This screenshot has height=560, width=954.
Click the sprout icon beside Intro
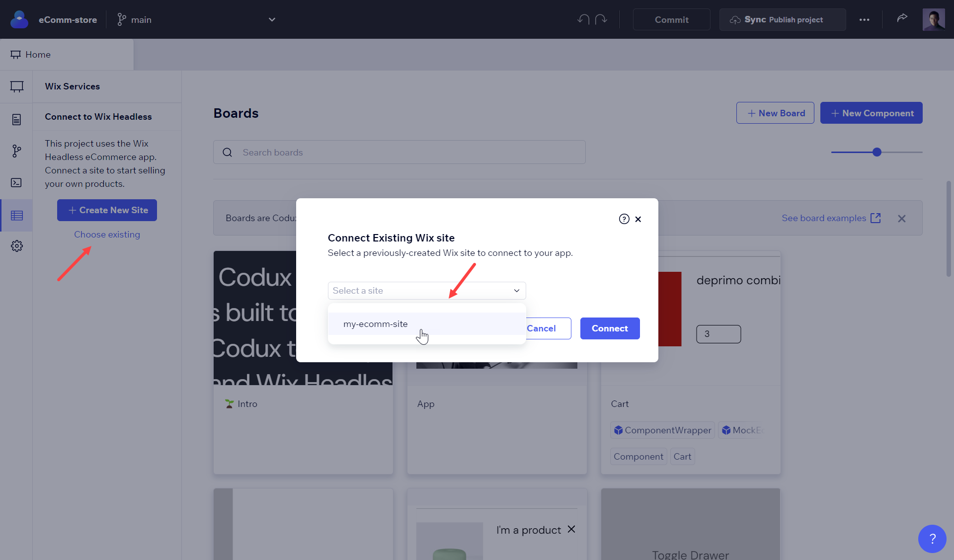229,404
